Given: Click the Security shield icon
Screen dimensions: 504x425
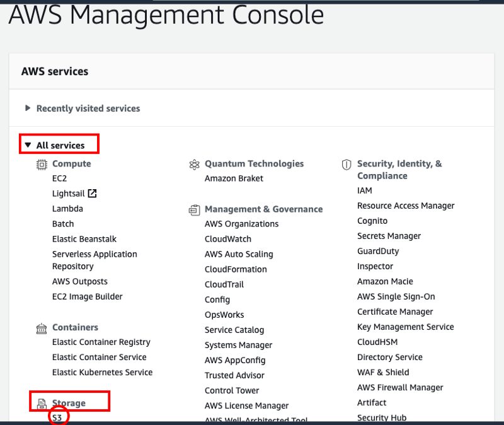Looking at the screenshot, I should point(346,165).
